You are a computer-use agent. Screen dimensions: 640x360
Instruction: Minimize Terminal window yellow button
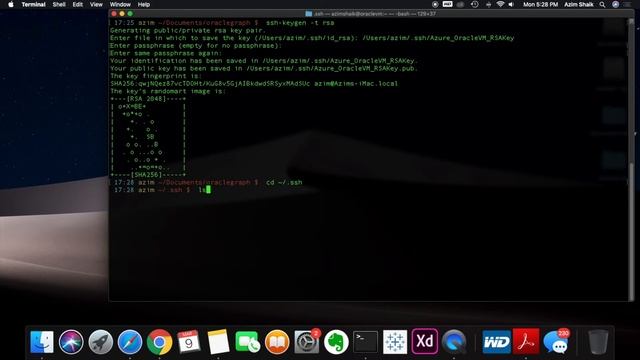[x=122, y=14]
